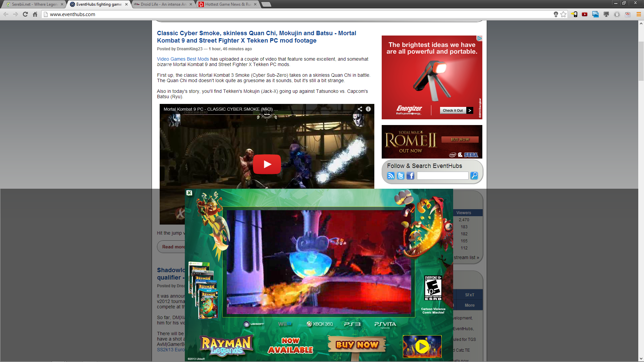Open the Chrome to Phone extension
This screenshot has width=644, height=362.
tap(574, 14)
